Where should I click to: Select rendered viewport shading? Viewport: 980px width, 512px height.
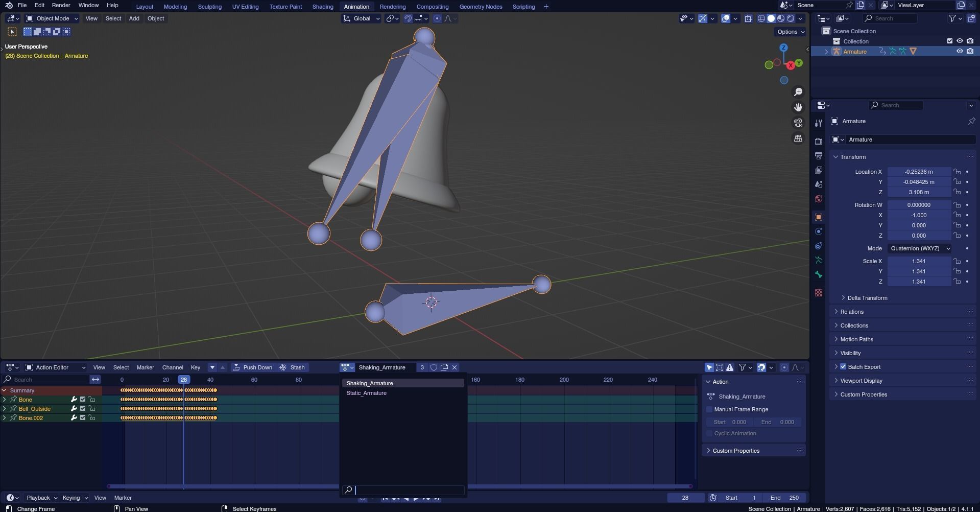coord(791,18)
